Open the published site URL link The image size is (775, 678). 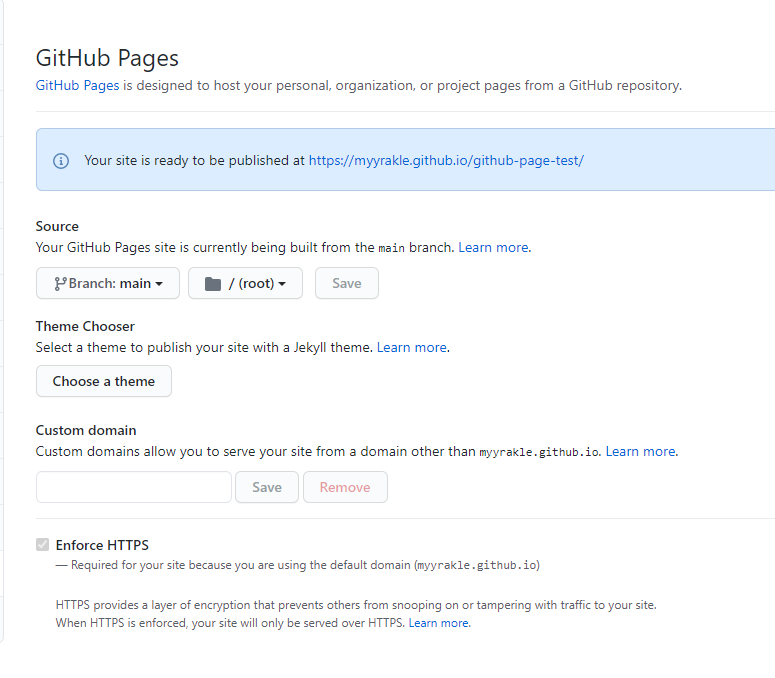click(x=446, y=160)
